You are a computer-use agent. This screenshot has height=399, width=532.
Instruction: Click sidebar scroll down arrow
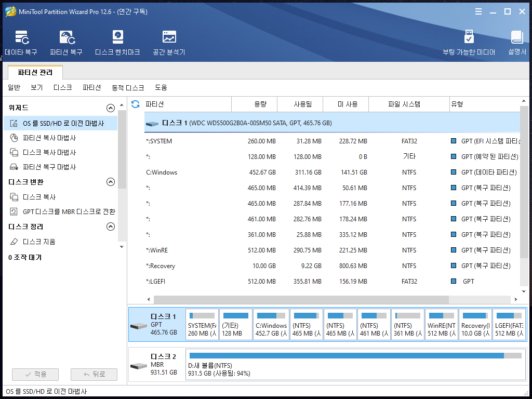122,247
